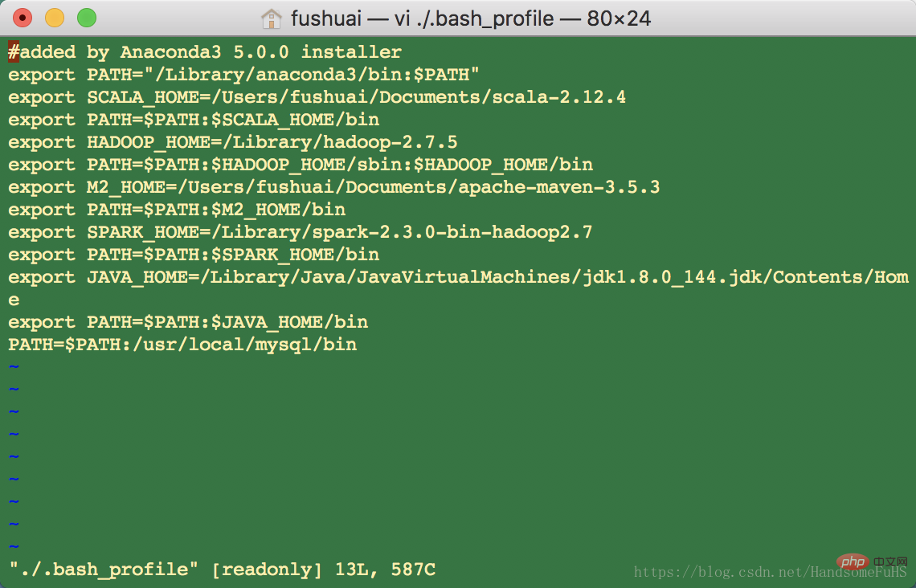Viewport: 916px width, 588px height.
Task: Click the spark-2.3.0-bin-hadoop2.7 path
Action: pyautogui.click(x=452, y=232)
